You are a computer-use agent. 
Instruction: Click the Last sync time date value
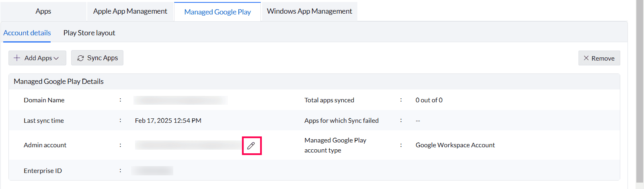coord(168,121)
